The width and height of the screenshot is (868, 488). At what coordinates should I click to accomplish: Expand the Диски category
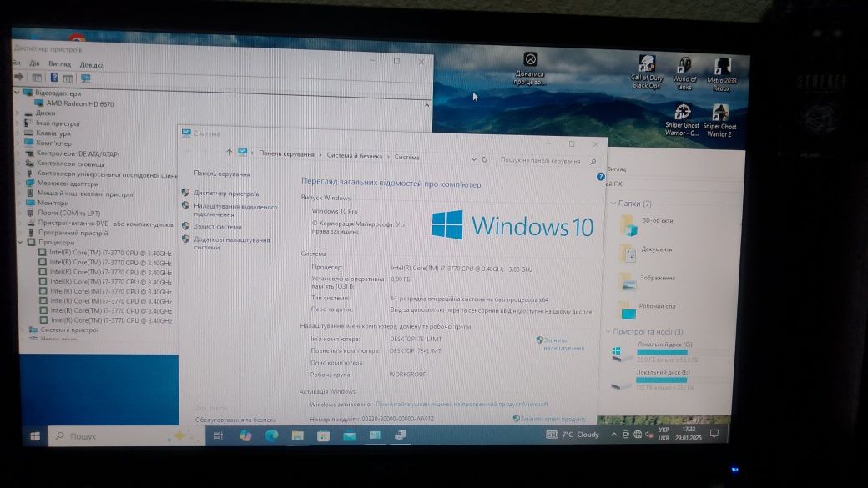pos(18,113)
